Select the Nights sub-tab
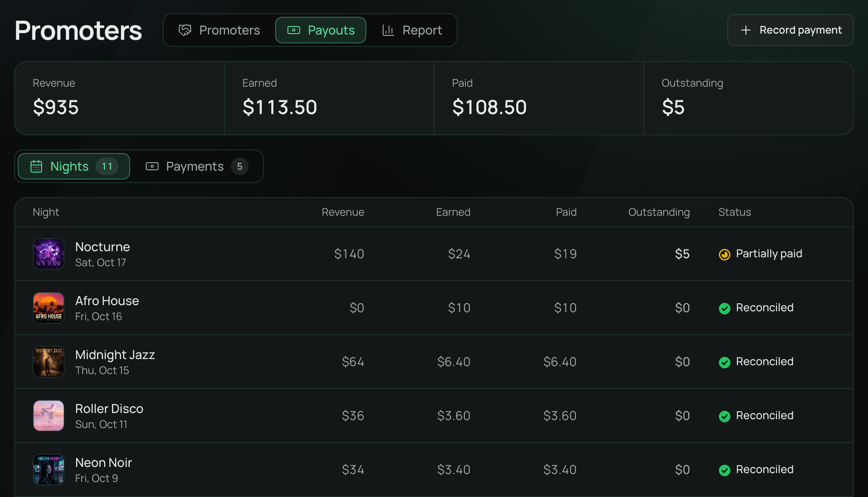 click(x=74, y=166)
